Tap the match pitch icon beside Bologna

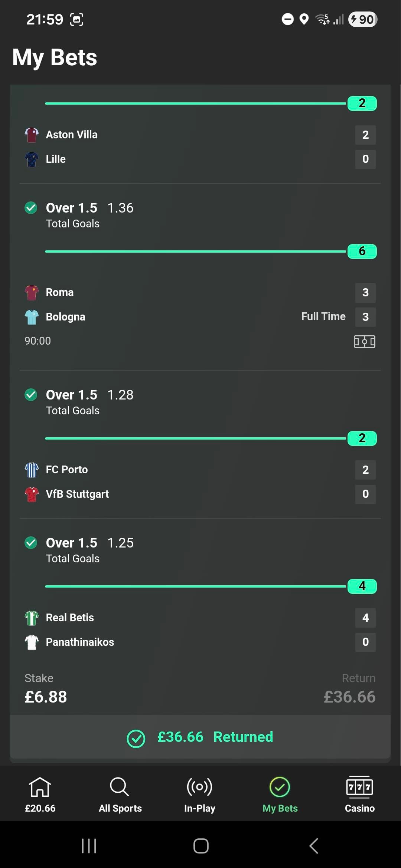coord(364,341)
